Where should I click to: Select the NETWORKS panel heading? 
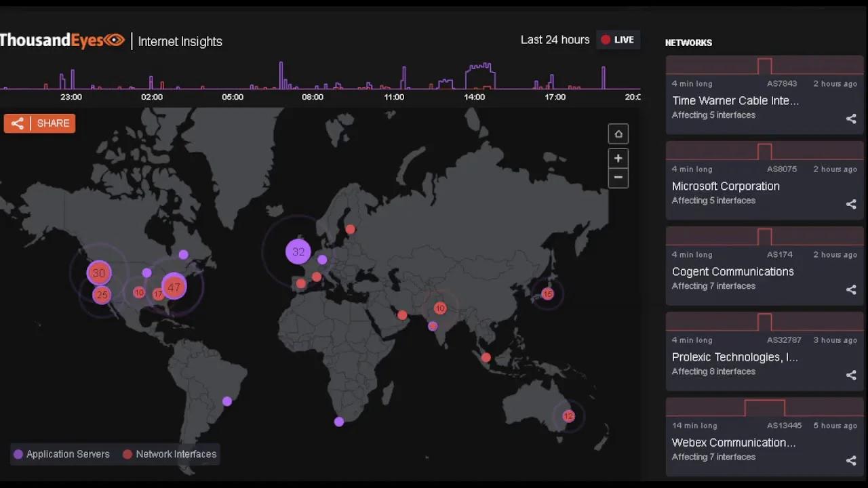[688, 43]
